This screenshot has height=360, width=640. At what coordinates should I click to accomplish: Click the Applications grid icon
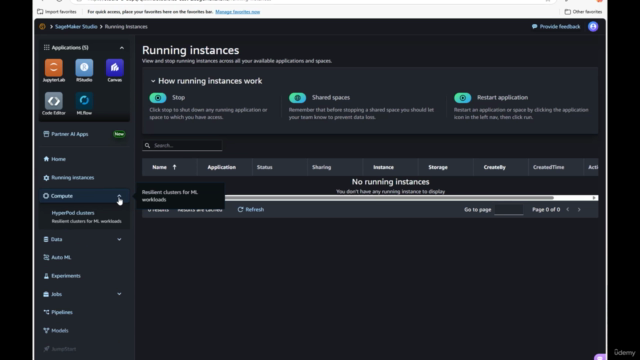[47, 47]
